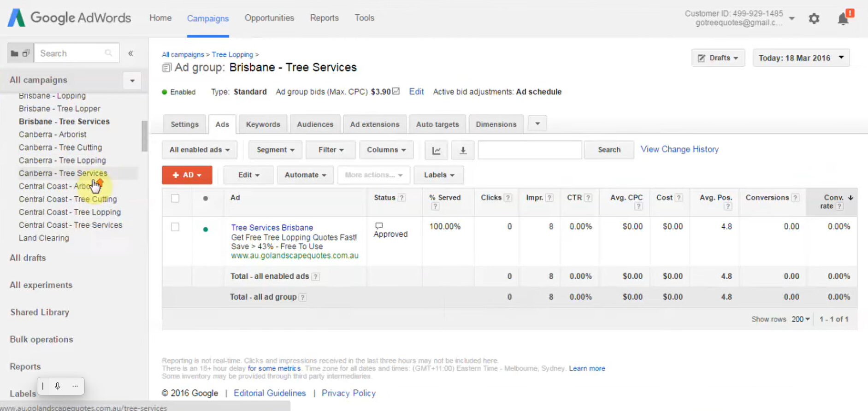Screen dimensions: 868x411
Task: Click the Cost column help icon
Action: point(679,198)
